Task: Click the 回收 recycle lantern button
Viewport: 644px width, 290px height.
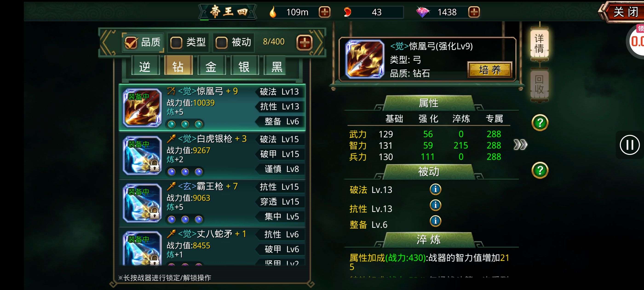Action: point(539,84)
